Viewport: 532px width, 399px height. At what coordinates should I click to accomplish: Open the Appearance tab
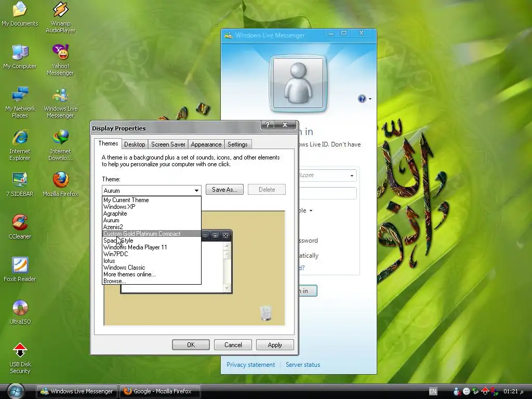[206, 144]
